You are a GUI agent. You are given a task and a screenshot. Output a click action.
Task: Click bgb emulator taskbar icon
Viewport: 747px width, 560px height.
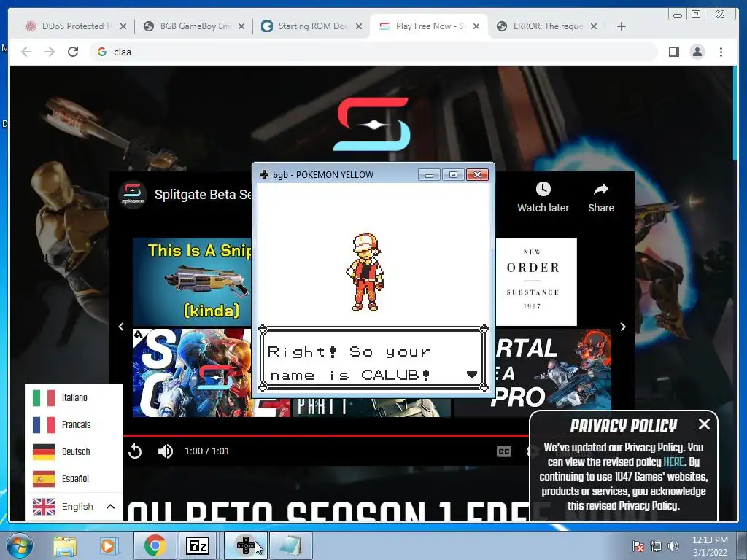click(x=245, y=545)
